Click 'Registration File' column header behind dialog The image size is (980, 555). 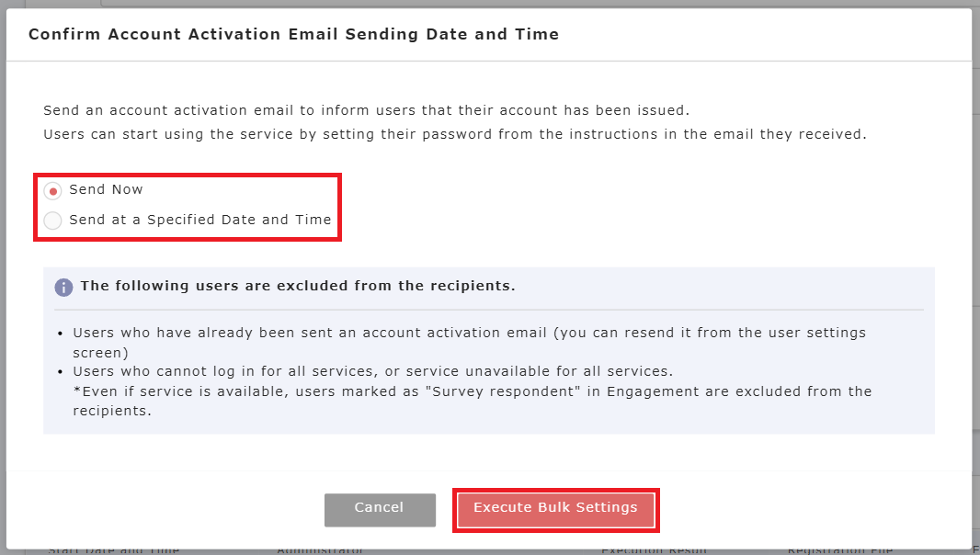tap(838, 550)
